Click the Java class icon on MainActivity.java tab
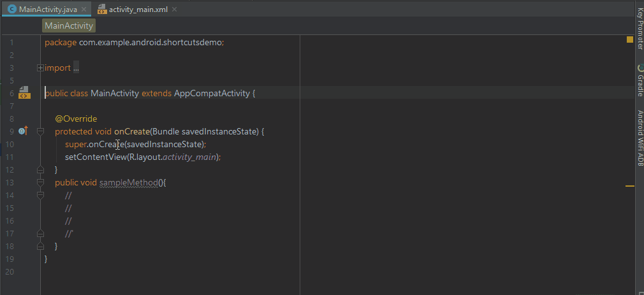The width and height of the screenshot is (644, 295). tap(11, 10)
